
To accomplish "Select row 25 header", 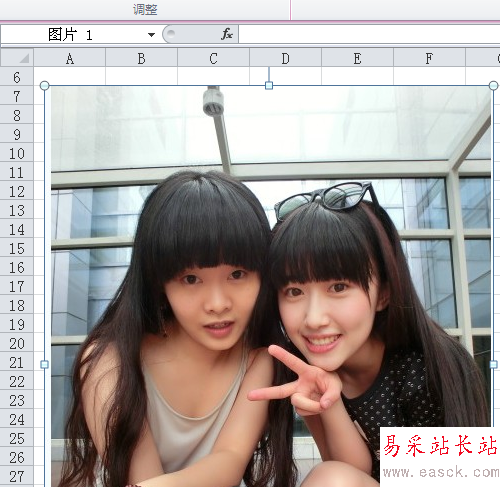I will pyautogui.click(x=17, y=438).
